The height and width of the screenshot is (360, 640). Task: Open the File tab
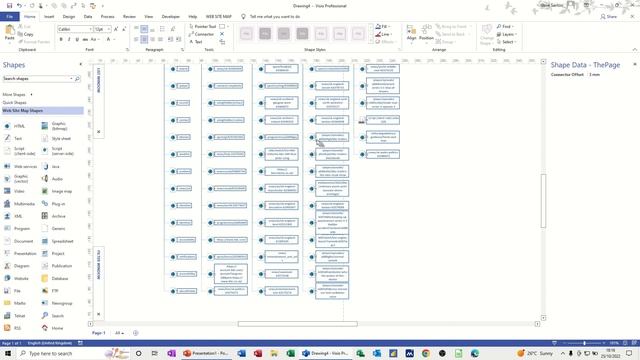(10, 17)
